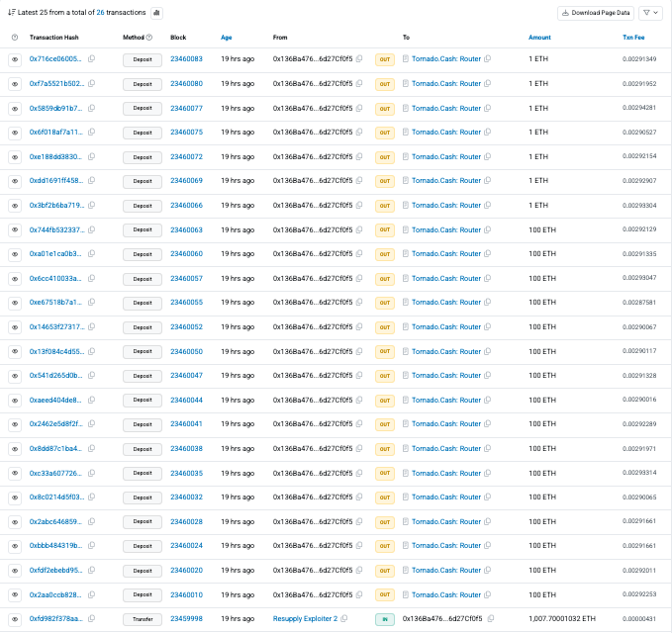Preview transaction 0x5859db91b7 via eye icon
Screen dimensions: 672x633
coord(15,109)
